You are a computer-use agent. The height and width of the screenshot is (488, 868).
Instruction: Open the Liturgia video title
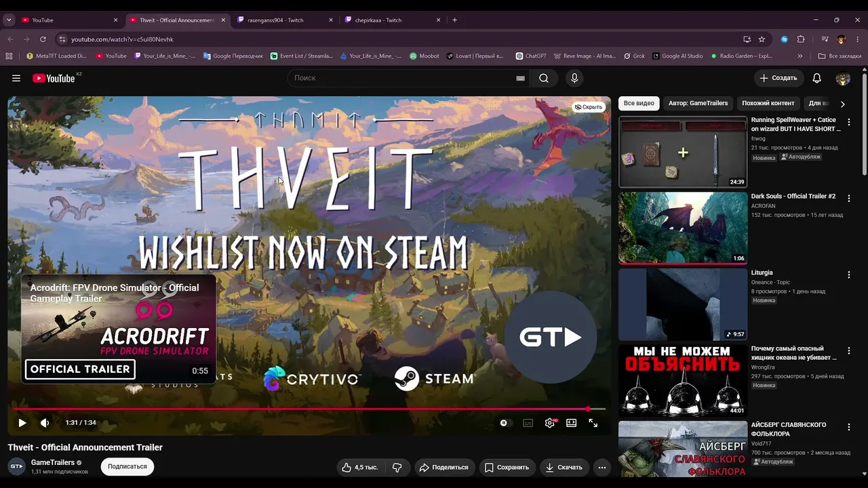[x=762, y=272]
